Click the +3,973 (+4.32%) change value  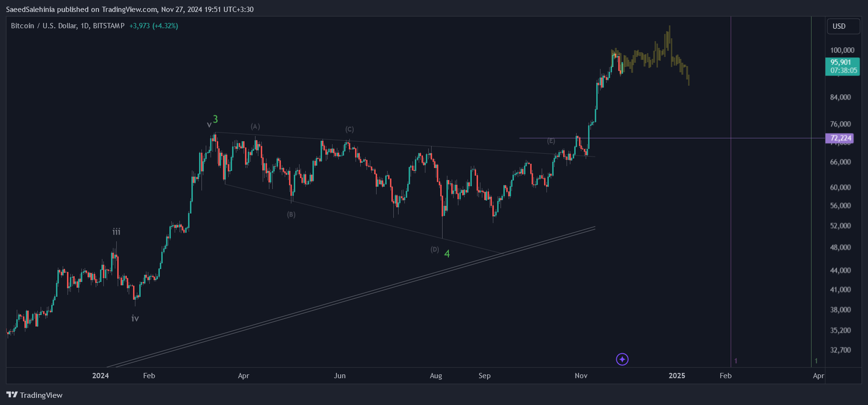154,26
